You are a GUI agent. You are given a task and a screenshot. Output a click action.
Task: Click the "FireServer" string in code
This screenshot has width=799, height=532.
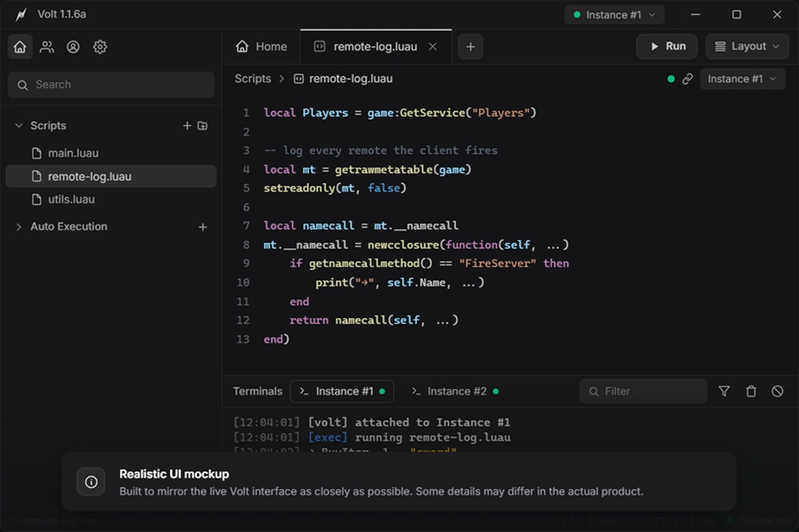click(x=497, y=264)
